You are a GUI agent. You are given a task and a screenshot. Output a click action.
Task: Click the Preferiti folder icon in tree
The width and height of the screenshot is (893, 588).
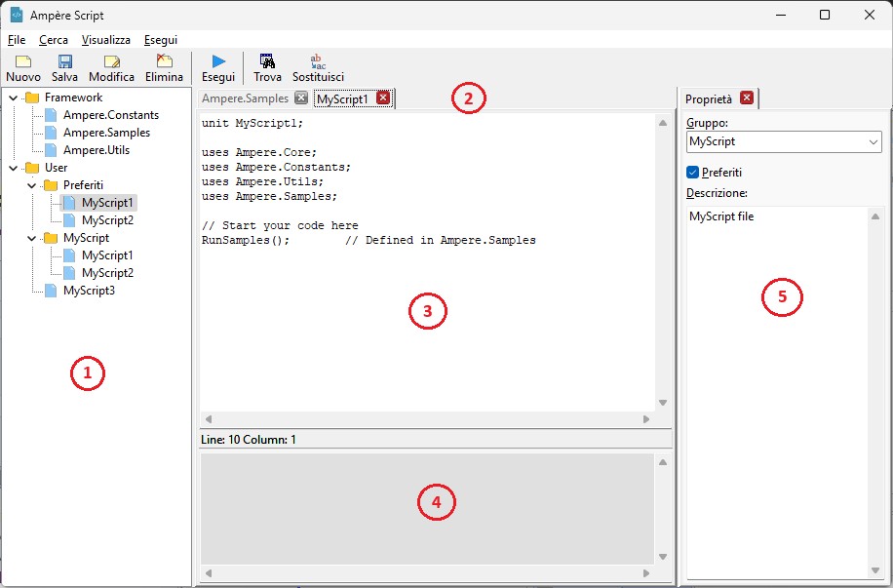[51, 185]
